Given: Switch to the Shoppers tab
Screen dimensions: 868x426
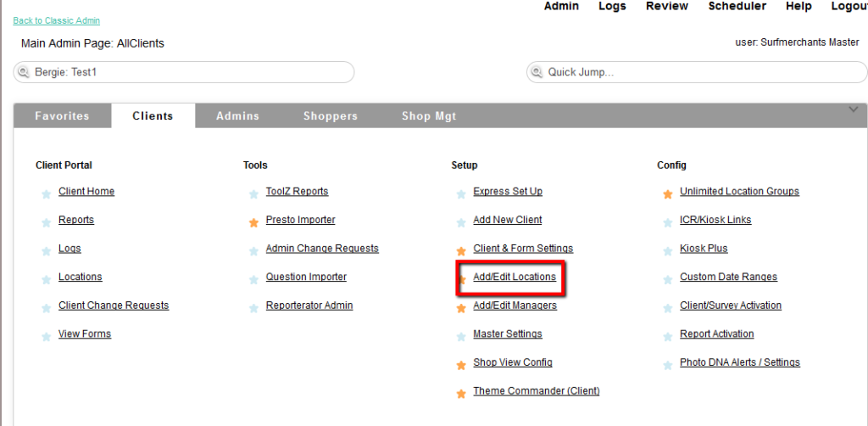Looking at the screenshot, I should (x=331, y=116).
